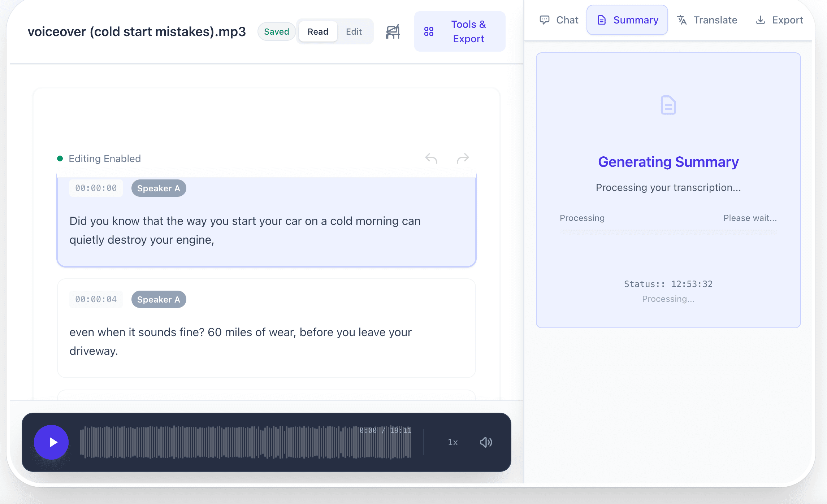Open the Chat tab
The width and height of the screenshot is (827, 504).
coord(558,20)
